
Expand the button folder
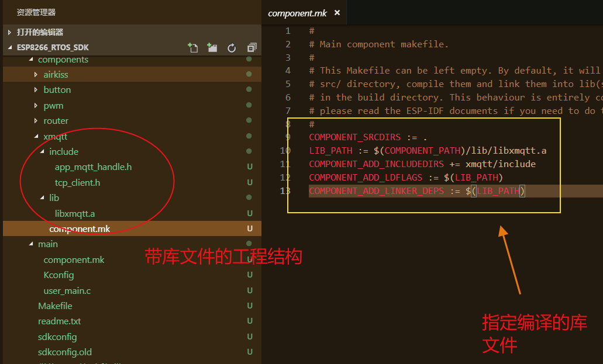pos(36,89)
